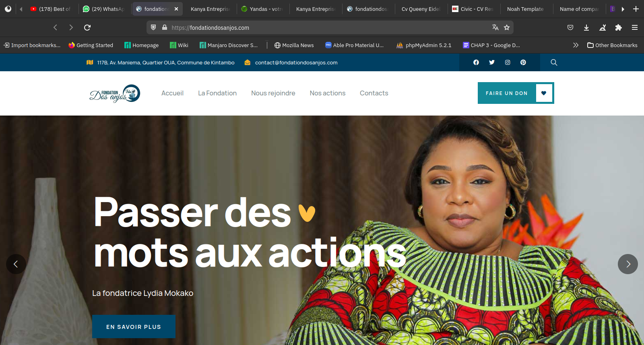This screenshot has height=345, width=644.
Task: Open the Pinterest social icon
Action: click(x=523, y=62)
